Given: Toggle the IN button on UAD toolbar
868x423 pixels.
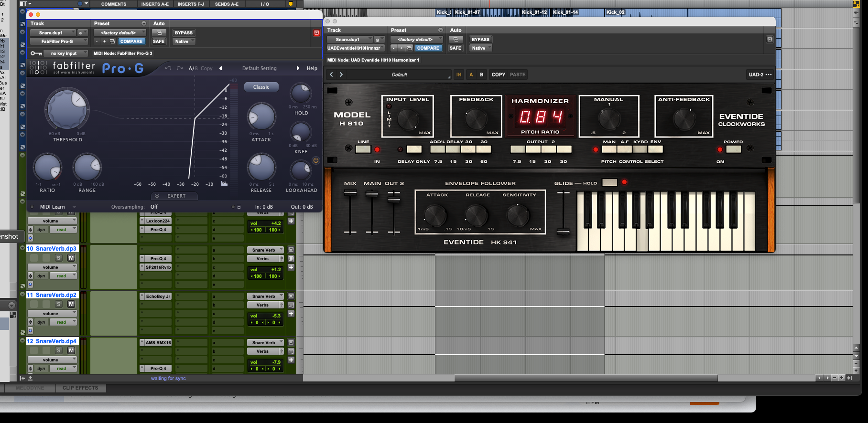Looking at the screenshot, I should (x=458, y=74).
